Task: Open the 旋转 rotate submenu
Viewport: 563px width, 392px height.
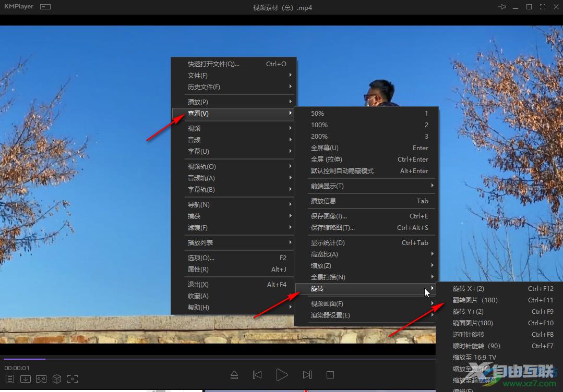Action: (366, 288)
